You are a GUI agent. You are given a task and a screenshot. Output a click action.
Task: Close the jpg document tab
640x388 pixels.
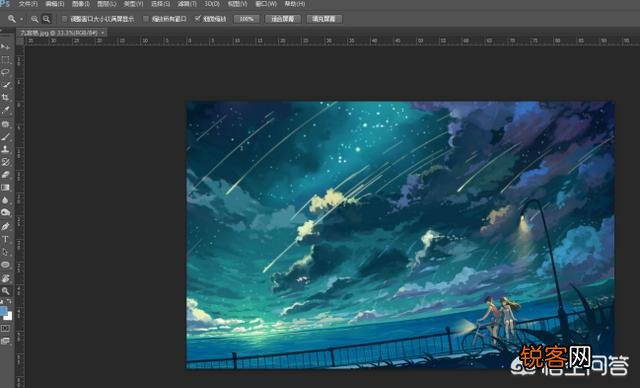coord(102,33)
